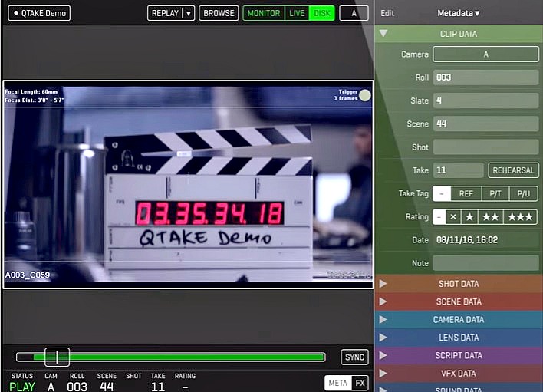Click the Date value 08/11/16, 16:02
Screen dimensions: 543x392
tap(467, 240)
